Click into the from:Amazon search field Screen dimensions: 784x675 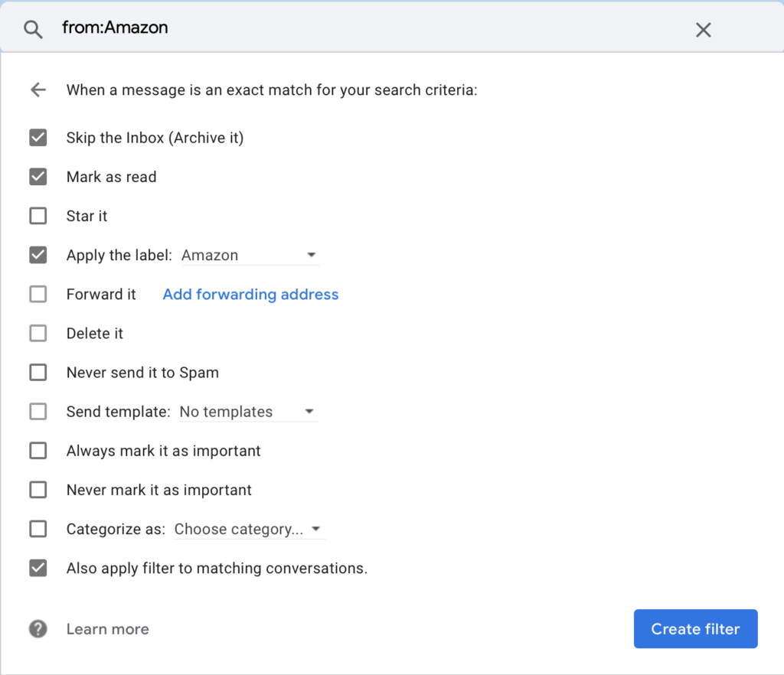point(370,28)
